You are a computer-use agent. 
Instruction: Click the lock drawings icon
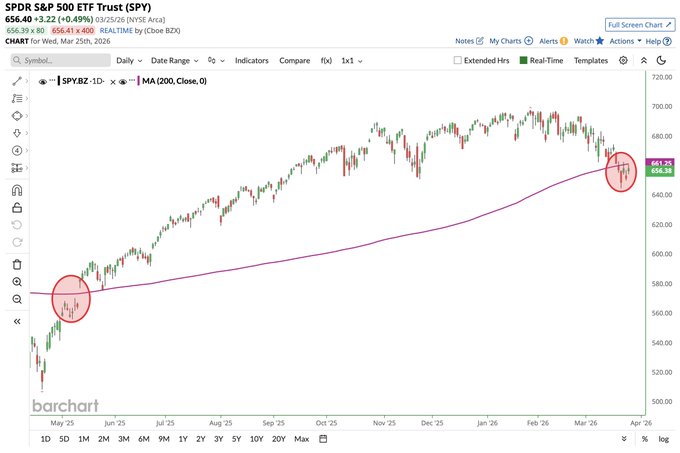17,208
